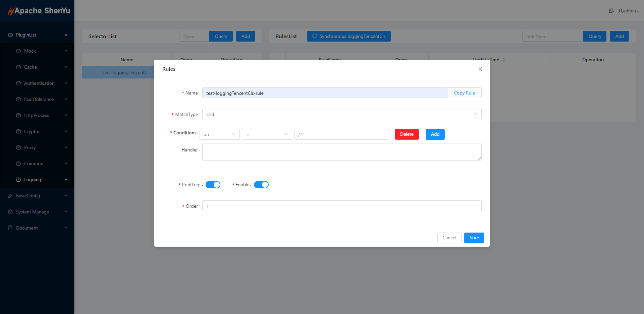644x314 pixels.
Task: Click the System Manage gear icon
Action: (10, 212)
